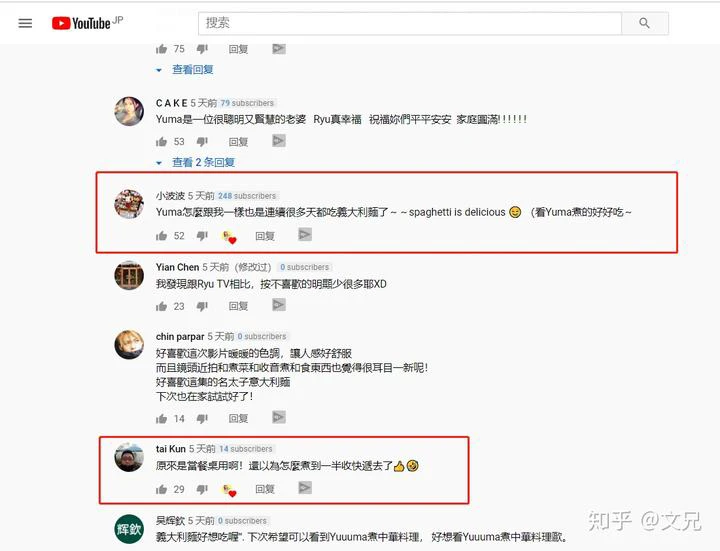Like CAKE's comment with thumbs up

click(161, 141)
